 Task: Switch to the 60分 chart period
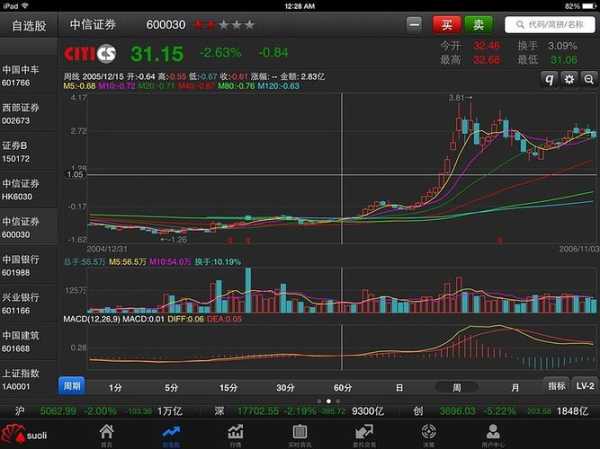point(342,387)
